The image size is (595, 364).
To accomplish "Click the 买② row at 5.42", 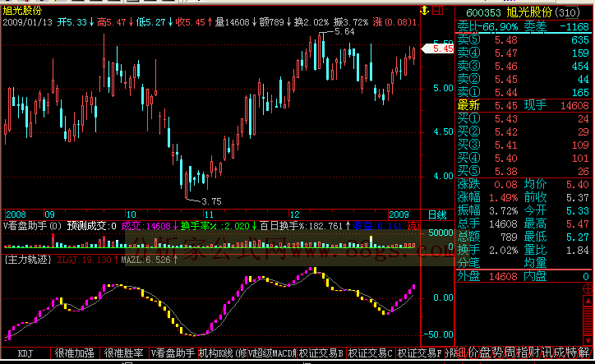I will pos(523,131).
